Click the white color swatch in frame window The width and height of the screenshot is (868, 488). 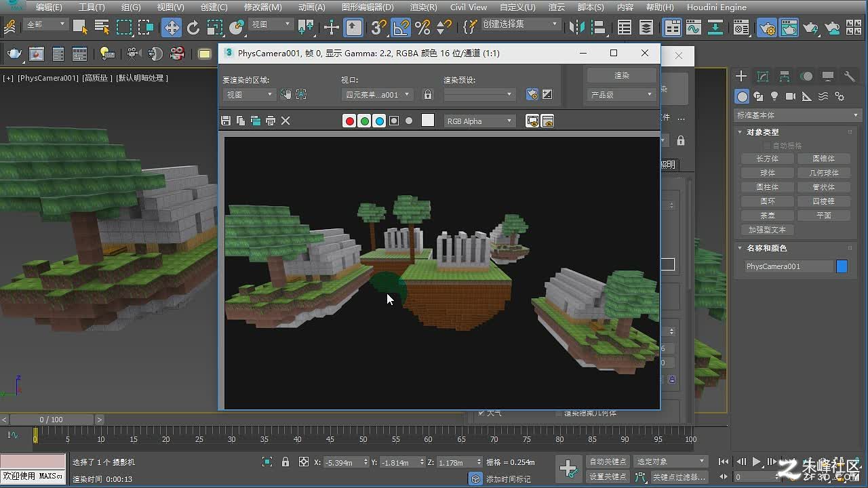[427, 120]
